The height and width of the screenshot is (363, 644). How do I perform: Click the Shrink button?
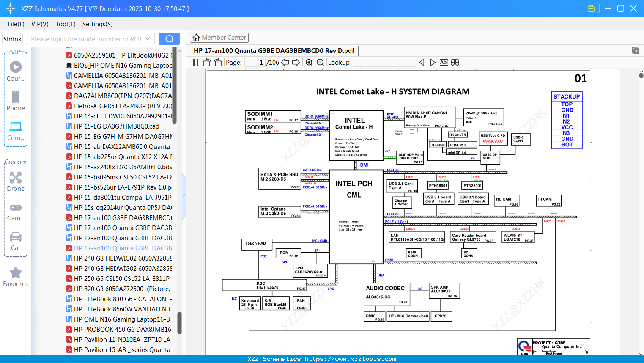click(x=12, y=39)
